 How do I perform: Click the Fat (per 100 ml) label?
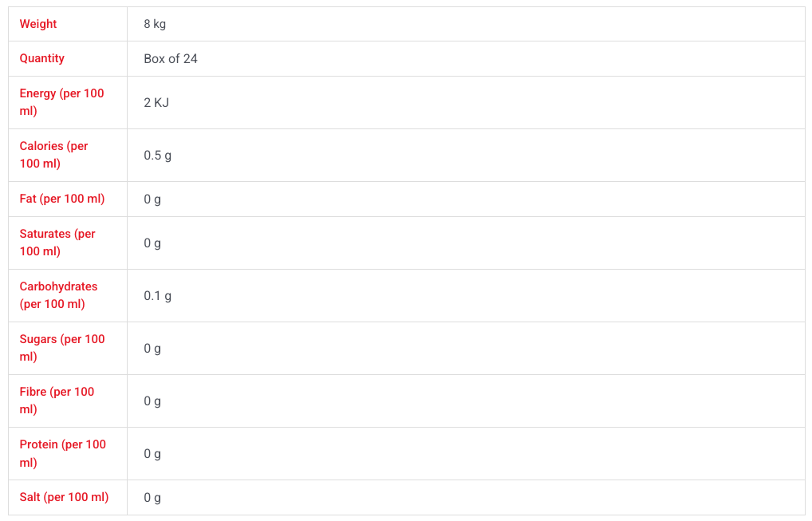coord(62,199)
